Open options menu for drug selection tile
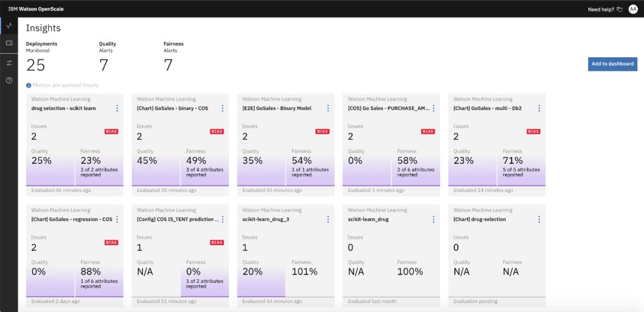The width and height of the screenshot is (644, 312). pyautogui.click(x=117, y=108)
